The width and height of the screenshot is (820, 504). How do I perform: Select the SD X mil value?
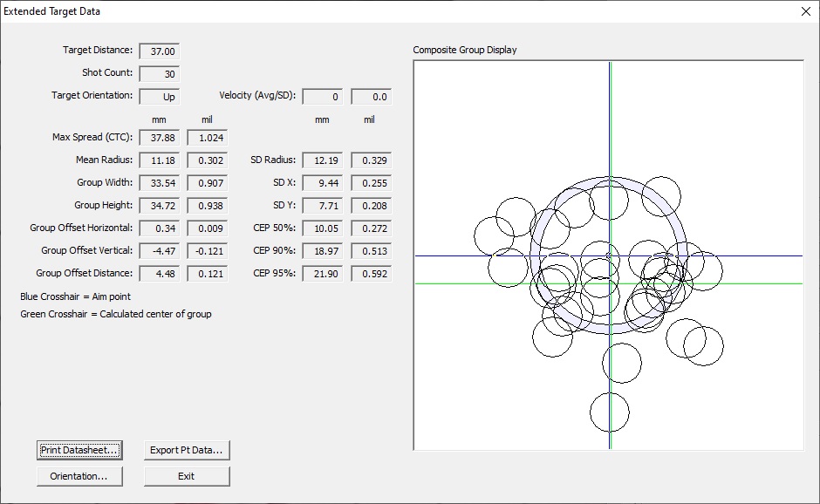[x=372, y=183]
